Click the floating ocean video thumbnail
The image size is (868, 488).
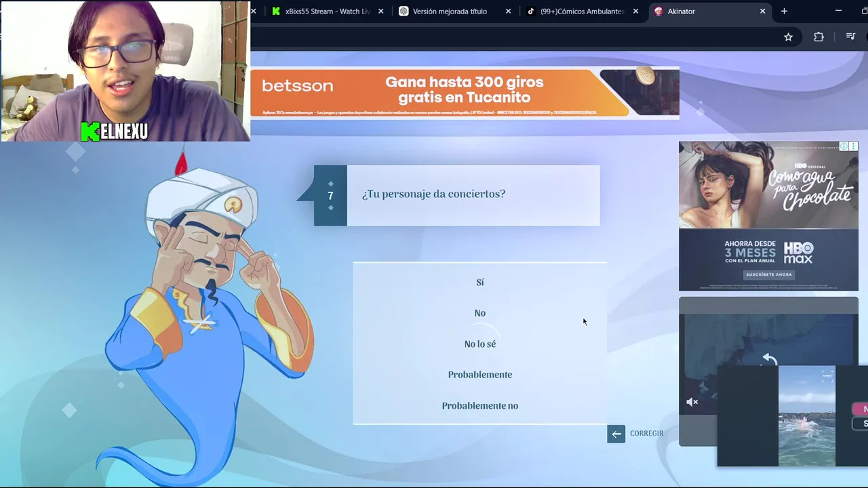point(807,416)
